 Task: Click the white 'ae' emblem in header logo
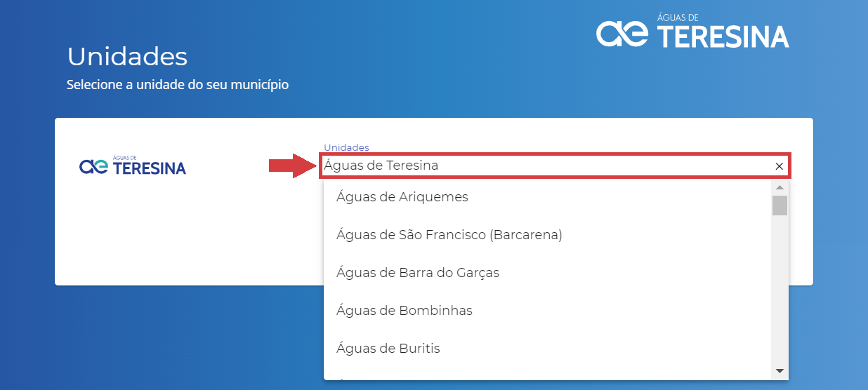coord(622,33)
